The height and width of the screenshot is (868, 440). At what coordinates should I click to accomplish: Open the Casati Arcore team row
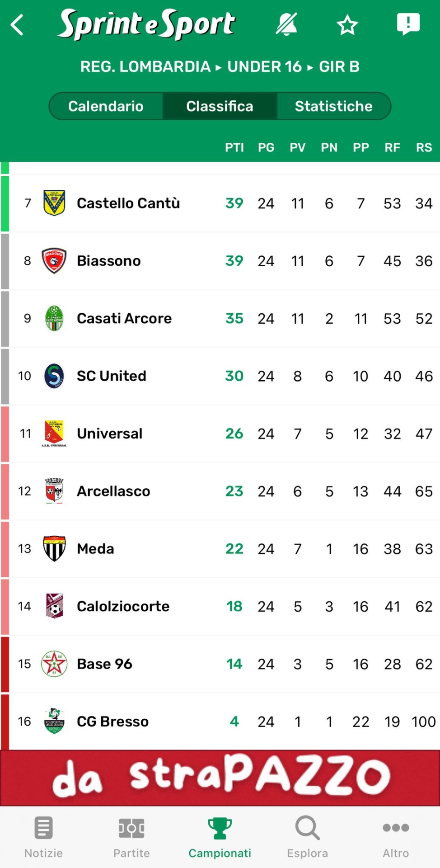[124, 318]
